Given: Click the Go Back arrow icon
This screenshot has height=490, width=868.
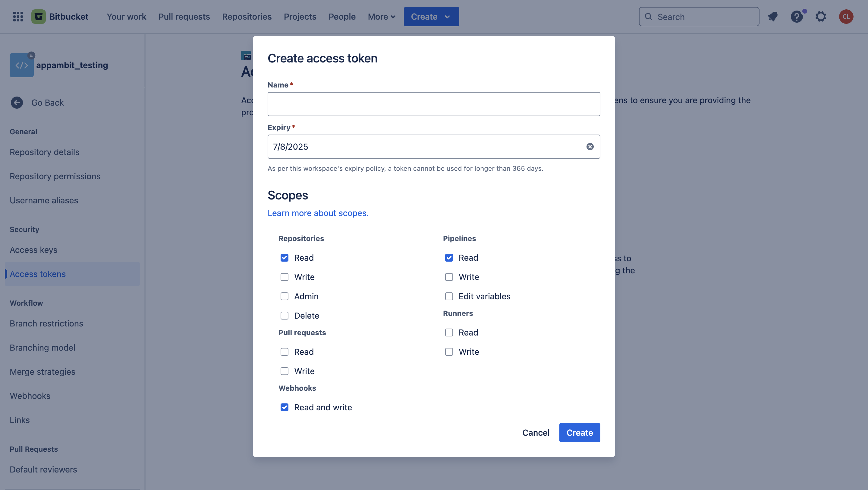Looking at the screenshot, I should point(17,103).
